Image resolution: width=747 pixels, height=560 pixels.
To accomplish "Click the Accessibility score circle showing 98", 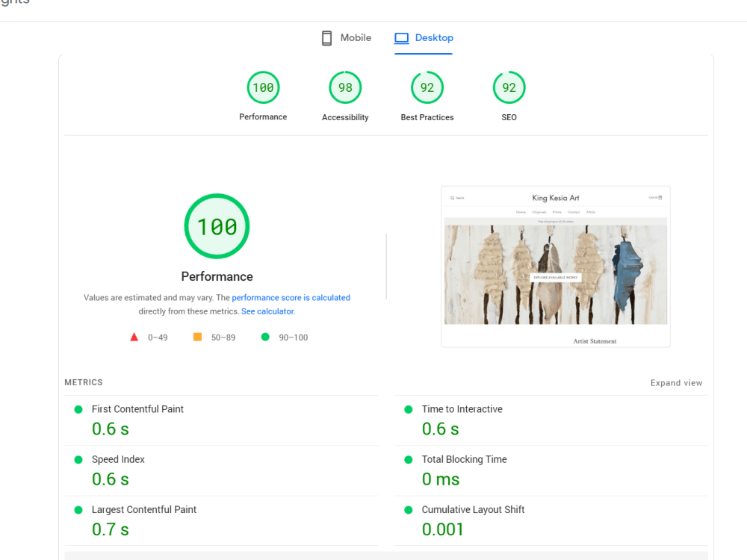I will tap(345, 87).
